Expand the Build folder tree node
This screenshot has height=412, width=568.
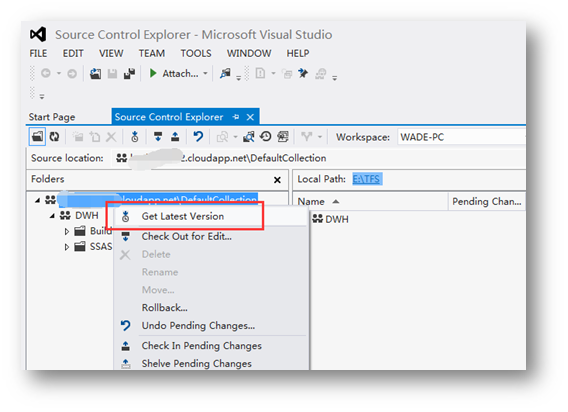point(67,232)
